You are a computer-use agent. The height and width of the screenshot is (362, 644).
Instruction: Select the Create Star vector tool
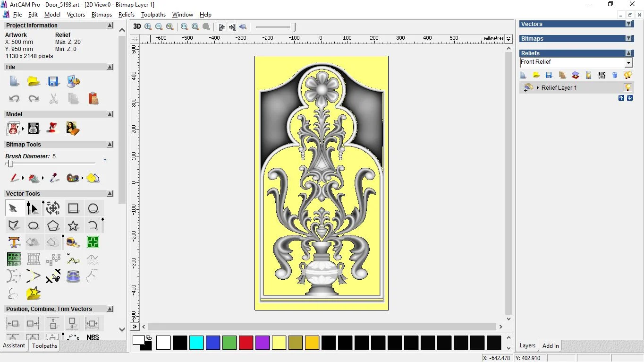click(x=73, y=225)
